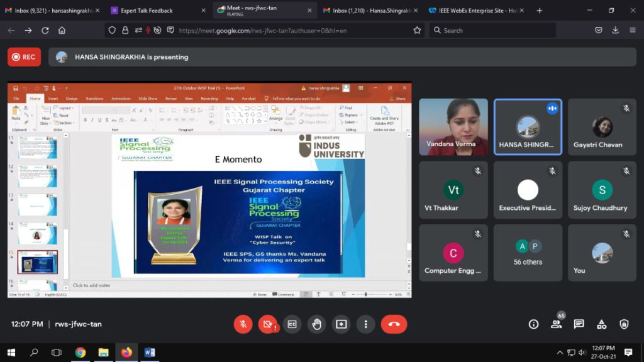The width and height of the screenshot is (644, 362).
Task: Click the Firefox Search box
Action: pyautogui.click(x=492, y=30)
